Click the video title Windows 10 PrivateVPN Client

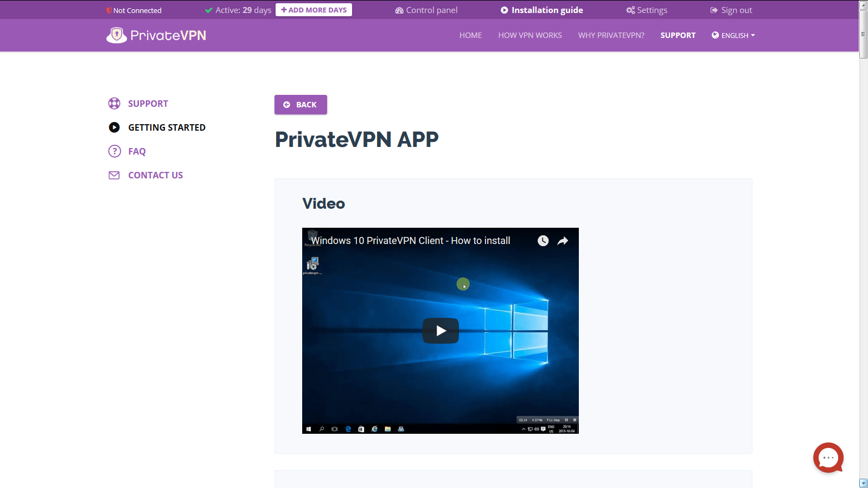pos(411,241)
